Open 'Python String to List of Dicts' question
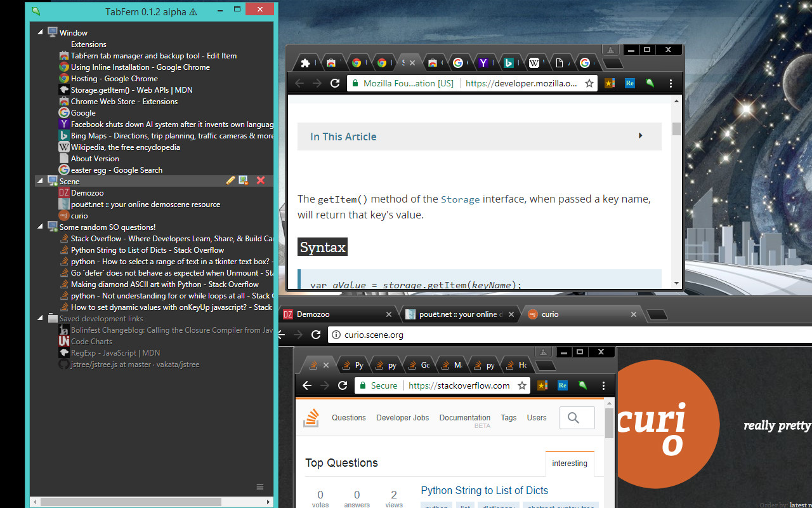The width and height of the screenshot is (812, 508). coord(484,490)
